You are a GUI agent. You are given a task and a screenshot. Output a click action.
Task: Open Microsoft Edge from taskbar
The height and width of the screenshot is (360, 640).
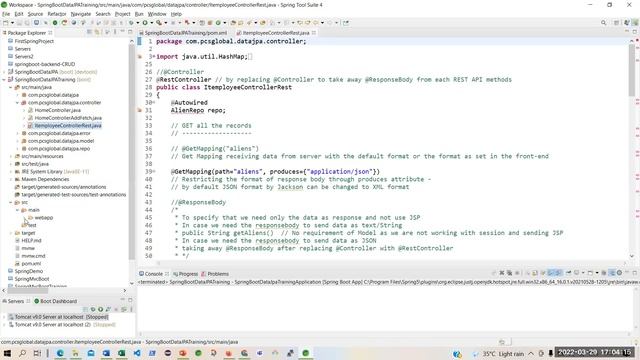pos(60,353)
